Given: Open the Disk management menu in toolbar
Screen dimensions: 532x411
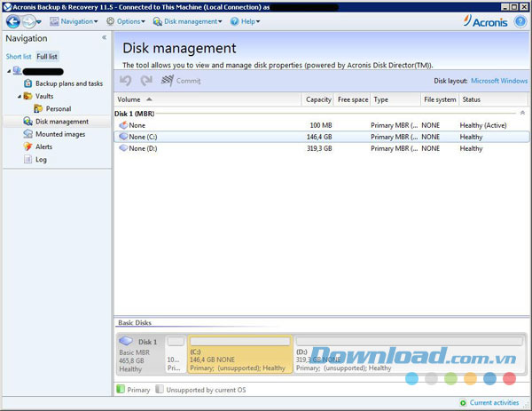Looking at the screenshot, I should pos(187,21).
